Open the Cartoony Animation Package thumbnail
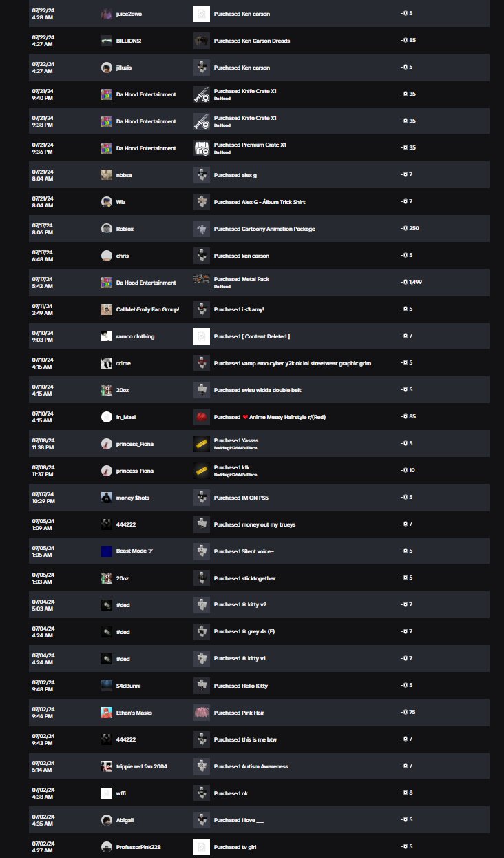Image resolution: width=504 pixels, height=858 pixels. 201,229
